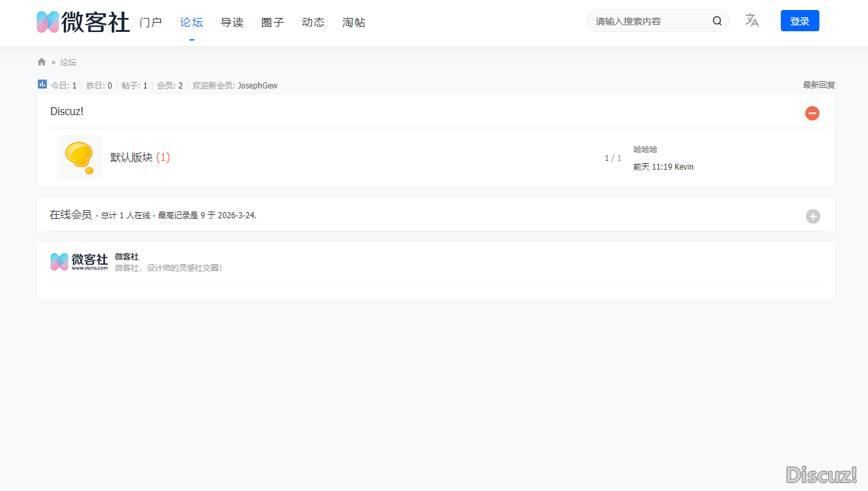Go to the 导读 navigation tab

click(232, 23)
